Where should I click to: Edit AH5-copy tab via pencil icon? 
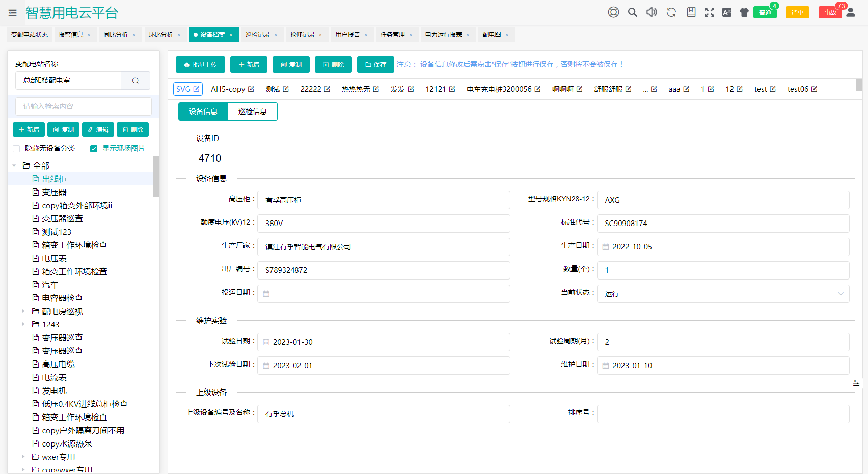pyautogui.click(x=251, y=89)
